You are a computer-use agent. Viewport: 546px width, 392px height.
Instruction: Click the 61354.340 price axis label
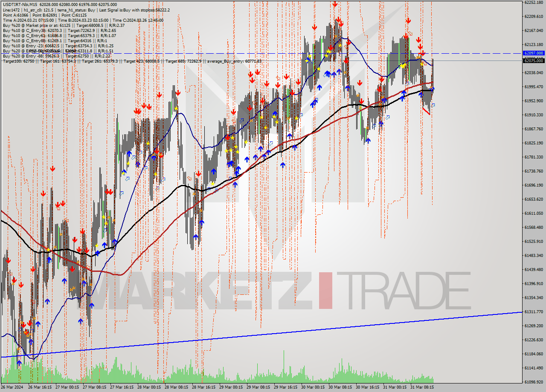pos(534,297)
